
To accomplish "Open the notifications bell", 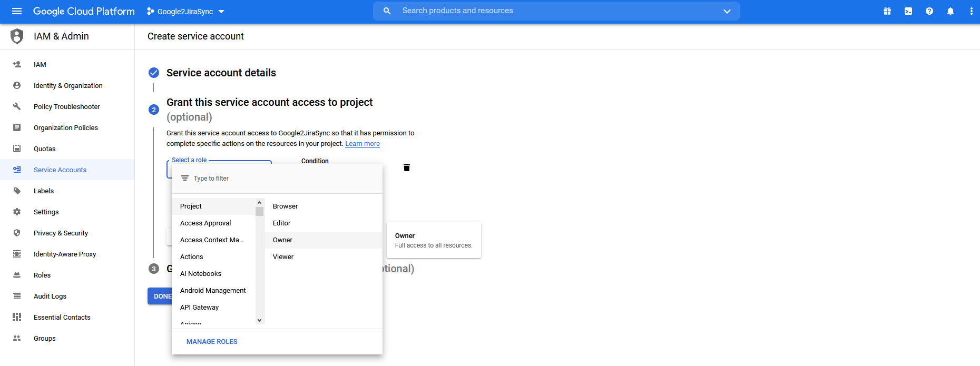I will (x=950, y=11).
